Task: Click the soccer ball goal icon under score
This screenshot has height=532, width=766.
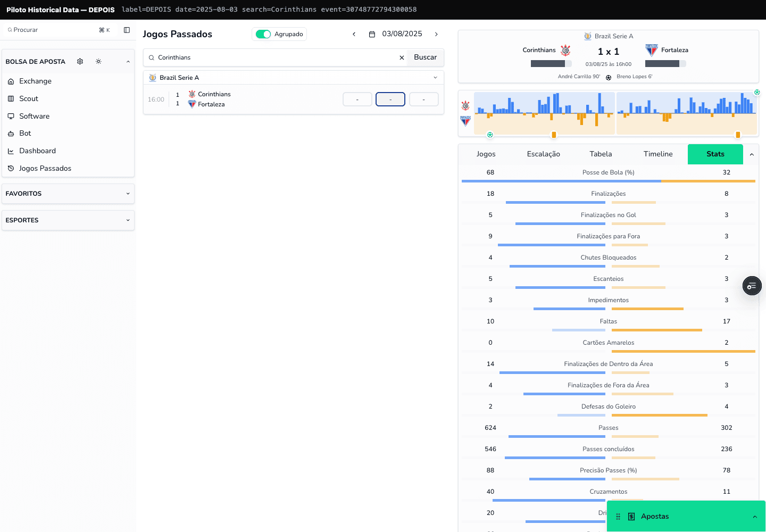Action: (609, 78)
